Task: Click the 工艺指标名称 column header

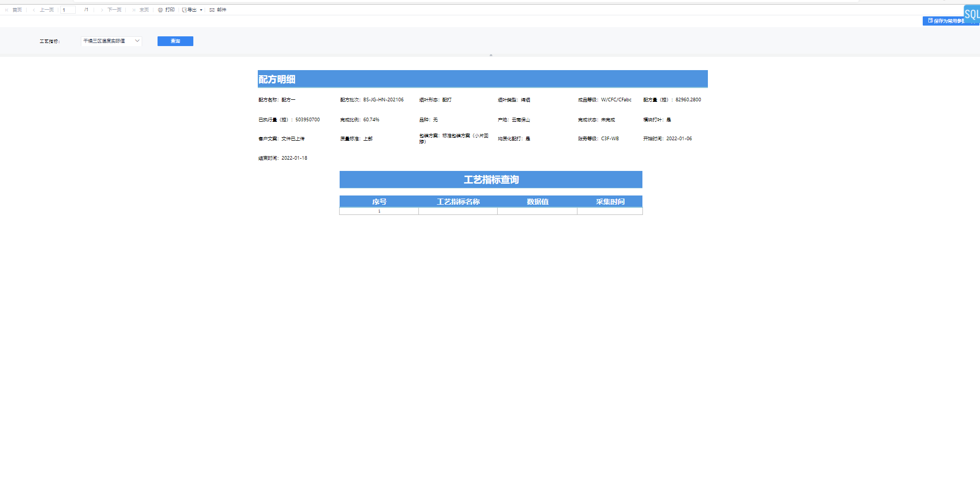Action: 458,202
